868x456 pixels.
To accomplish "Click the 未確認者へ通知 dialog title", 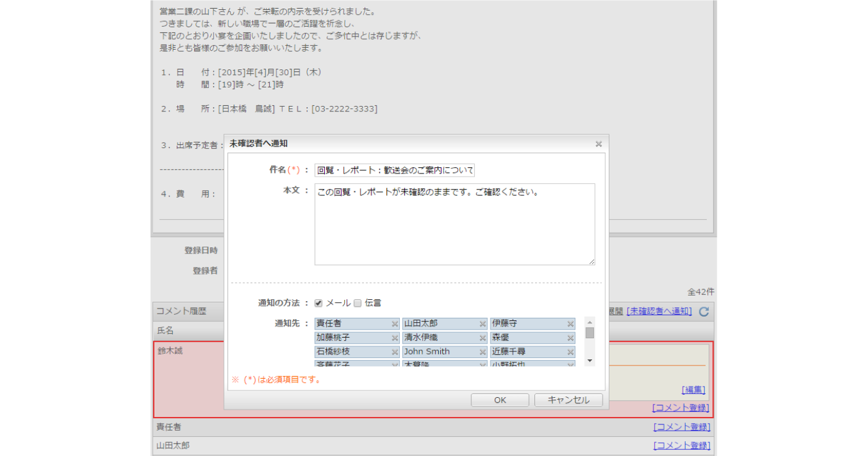I will tap(259, 144).
